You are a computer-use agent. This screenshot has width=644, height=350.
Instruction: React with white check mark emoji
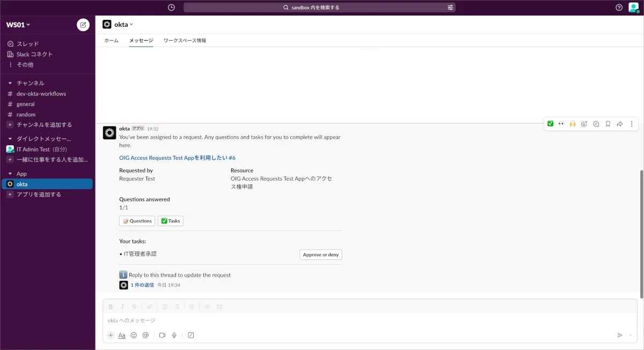[550, 124]
